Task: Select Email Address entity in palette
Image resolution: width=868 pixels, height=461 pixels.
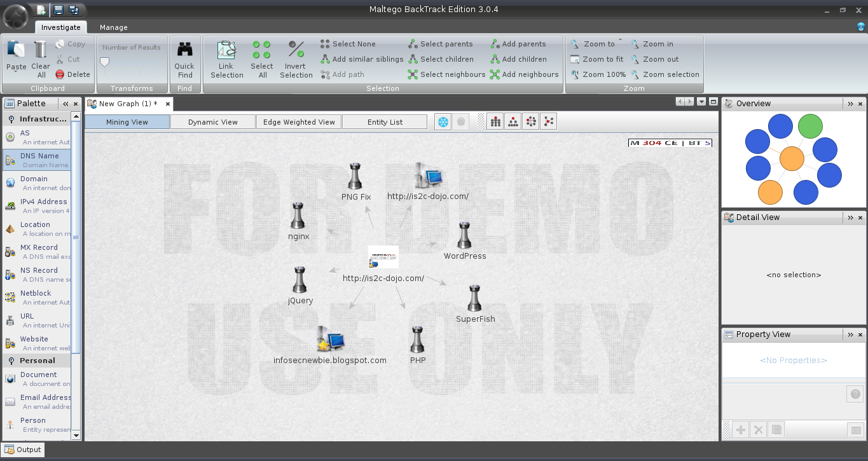Action: (x=38, y=401)
